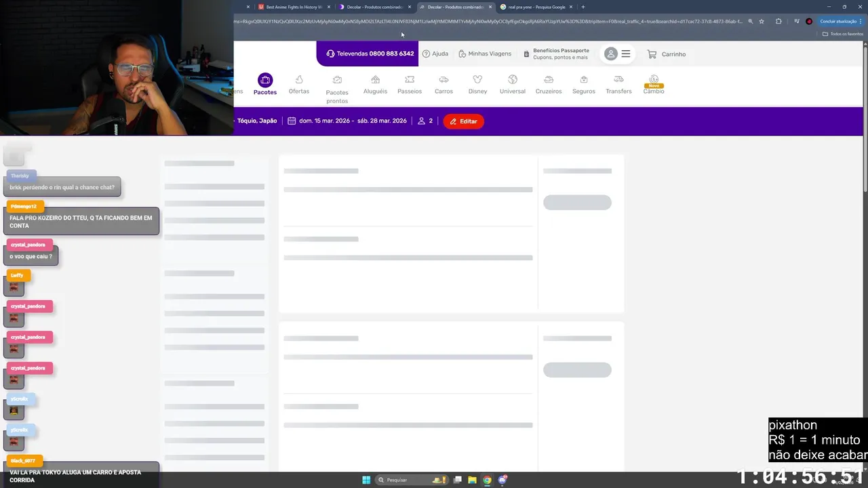Viewport: 868px width, 488px height.
Task: Open the Passeios ticket icon
Action: pyautogui.click(x=410, y=80)
